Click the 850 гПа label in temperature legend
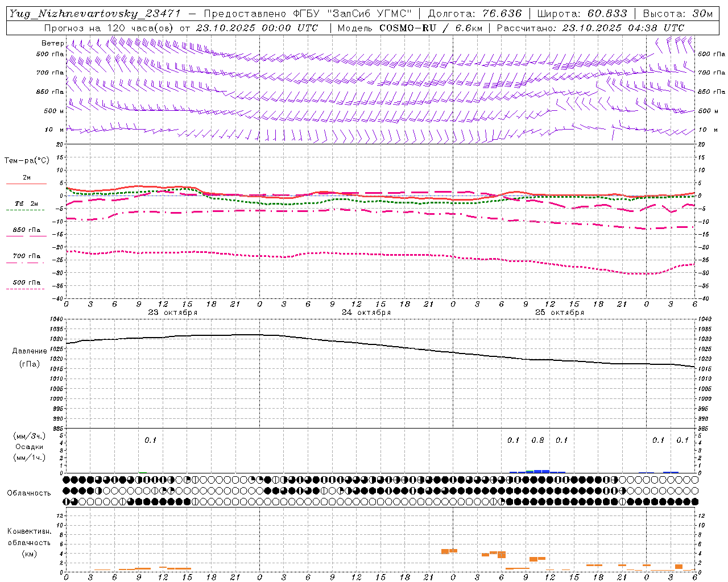 26,230
